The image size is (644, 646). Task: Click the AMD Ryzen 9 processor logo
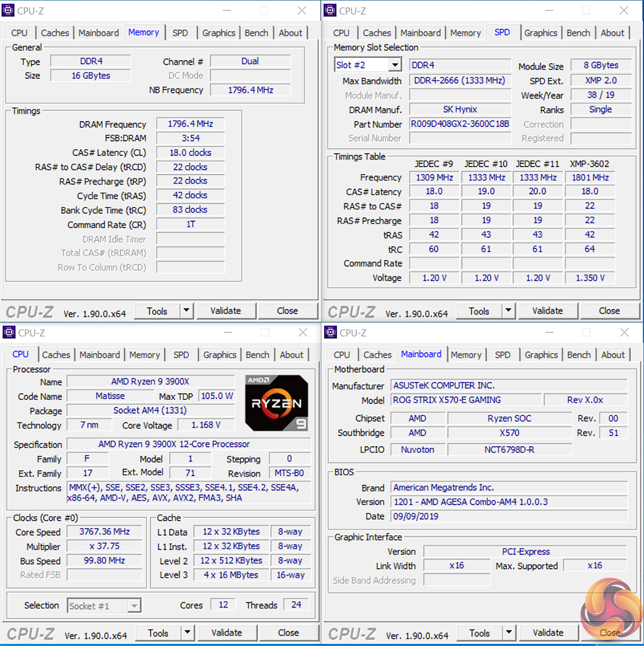tap(276, 403)
